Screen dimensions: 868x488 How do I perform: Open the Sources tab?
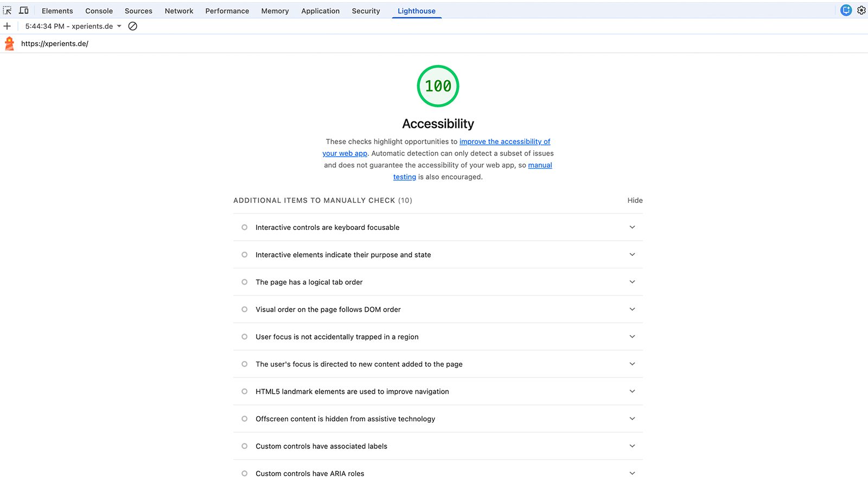pyautogui.click(x=138, y=11)
